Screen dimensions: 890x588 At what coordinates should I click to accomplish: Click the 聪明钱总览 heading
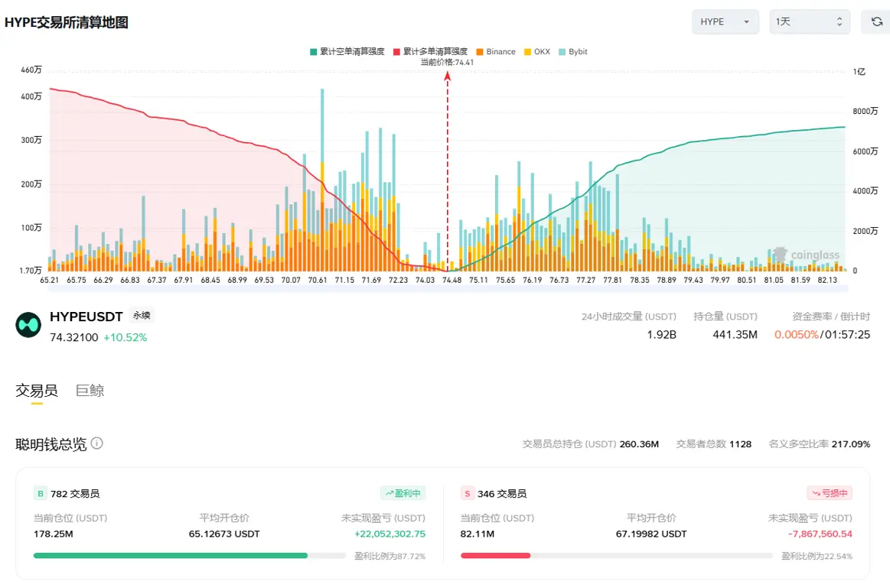[51, 444]
